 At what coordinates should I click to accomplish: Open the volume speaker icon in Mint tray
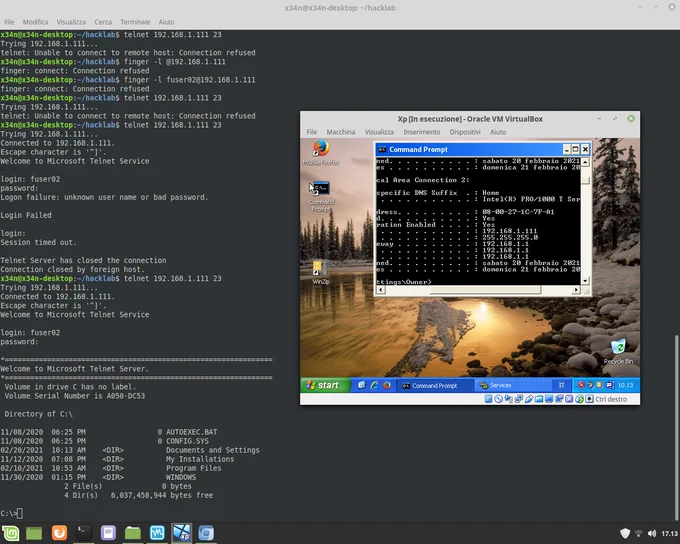tap(652, 533)
